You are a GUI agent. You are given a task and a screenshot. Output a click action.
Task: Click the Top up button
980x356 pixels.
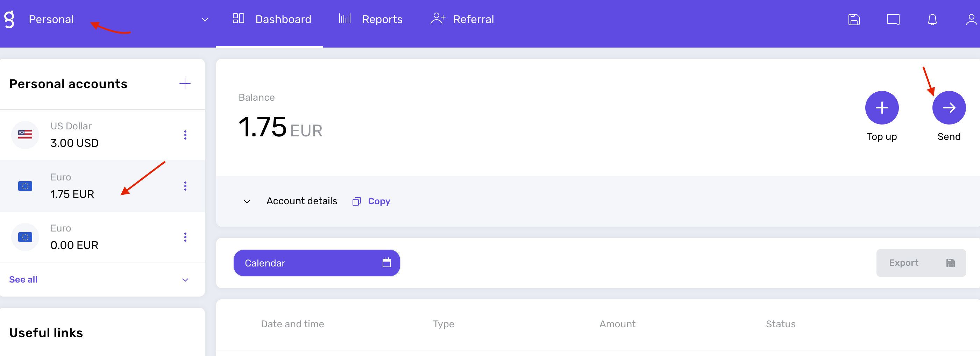(882, 108)
